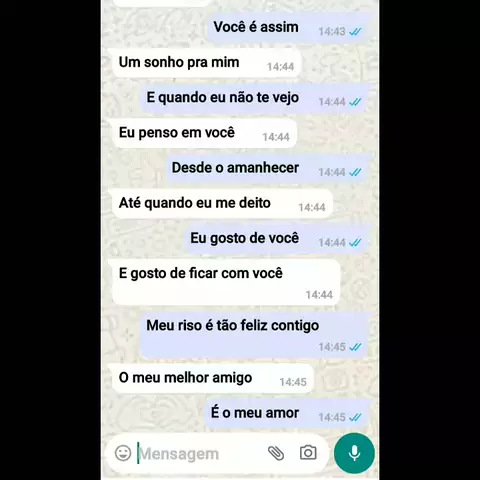Viewport: 480px width, 480px height.
Task: Select the 'Desde o amanhecer' message
Action: point(268,168)
